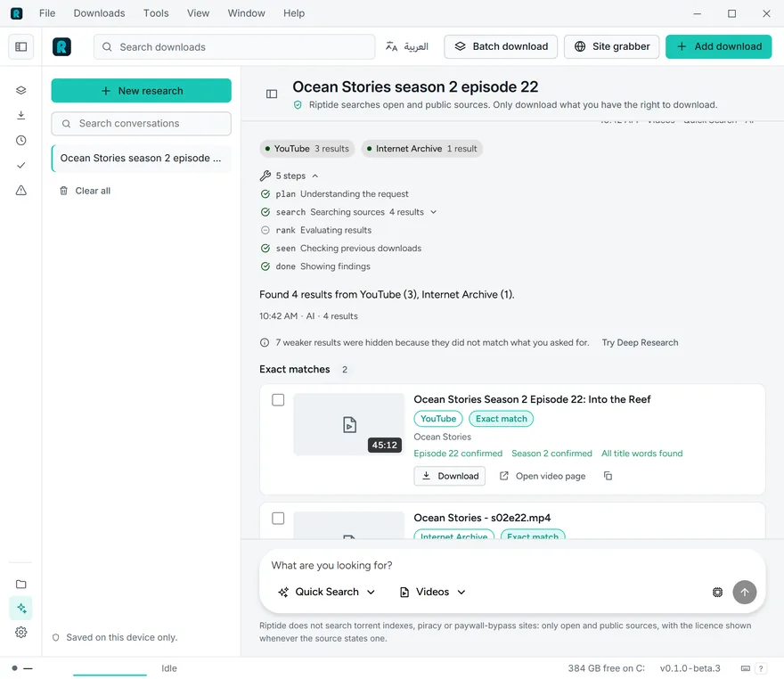The image size is (784, 679).
Task: Click the Site grabber button
Action: pyautogui.click(x=611, y=47)
